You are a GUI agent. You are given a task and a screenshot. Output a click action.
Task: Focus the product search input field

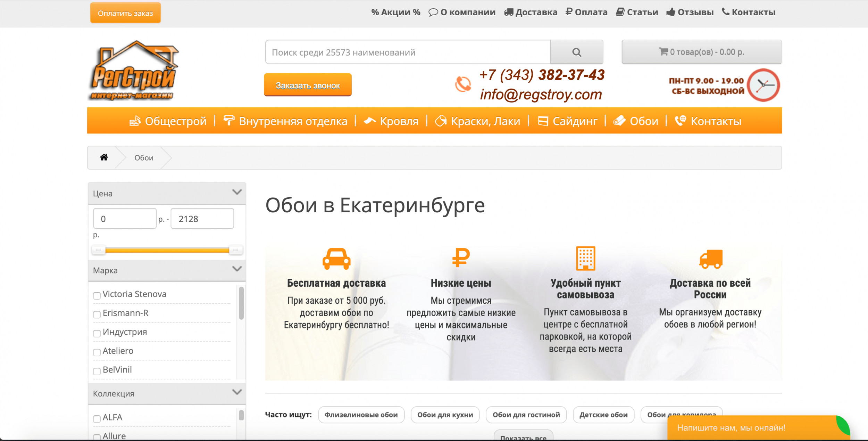tap(408, 52)
